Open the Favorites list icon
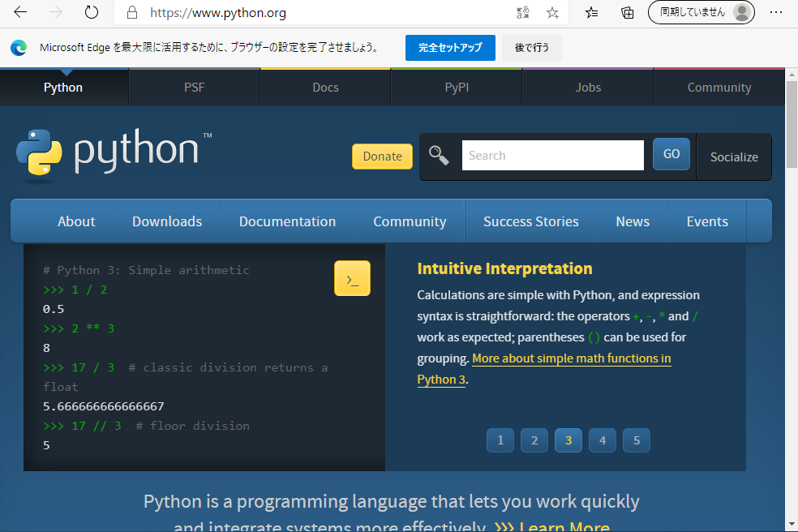The height and width of the screenshot is (532, 798). coord(592,13)
